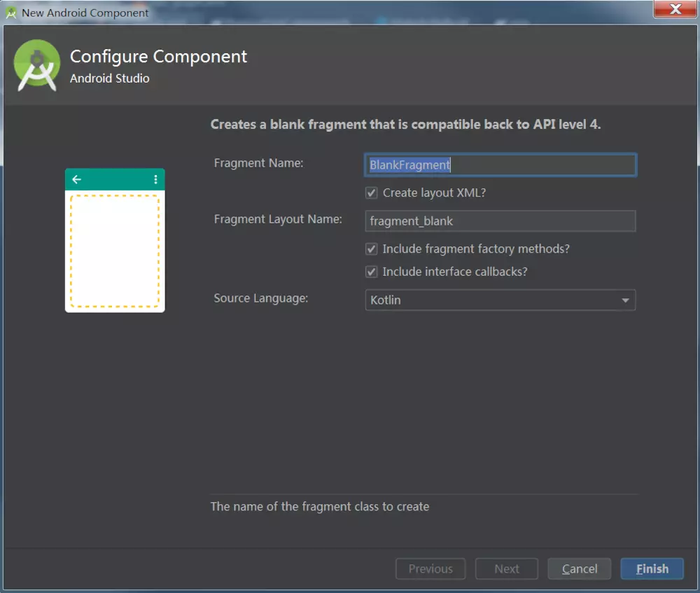Toggle the Create layout XML checkbox
This screenshot has height=593, width=700.
pos(372,193)
